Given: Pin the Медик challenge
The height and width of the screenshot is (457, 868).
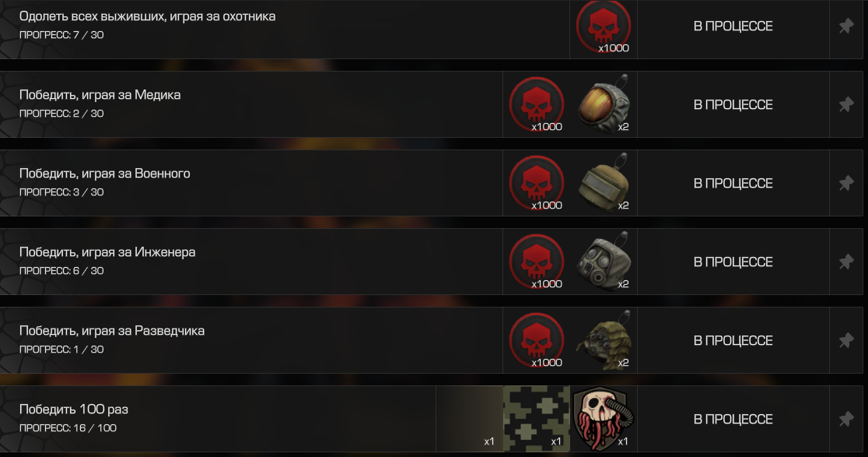Looking at the screenshot, I should click(x=846, y=104).
